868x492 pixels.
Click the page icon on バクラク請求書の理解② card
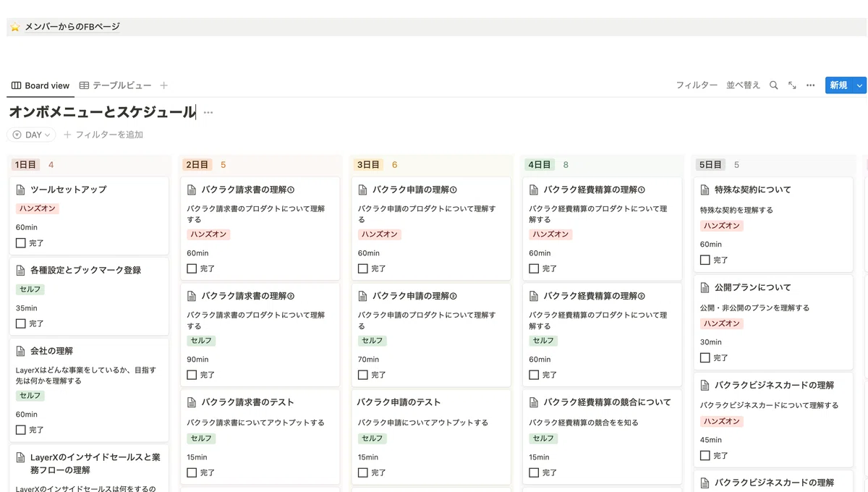pos(192,296)
